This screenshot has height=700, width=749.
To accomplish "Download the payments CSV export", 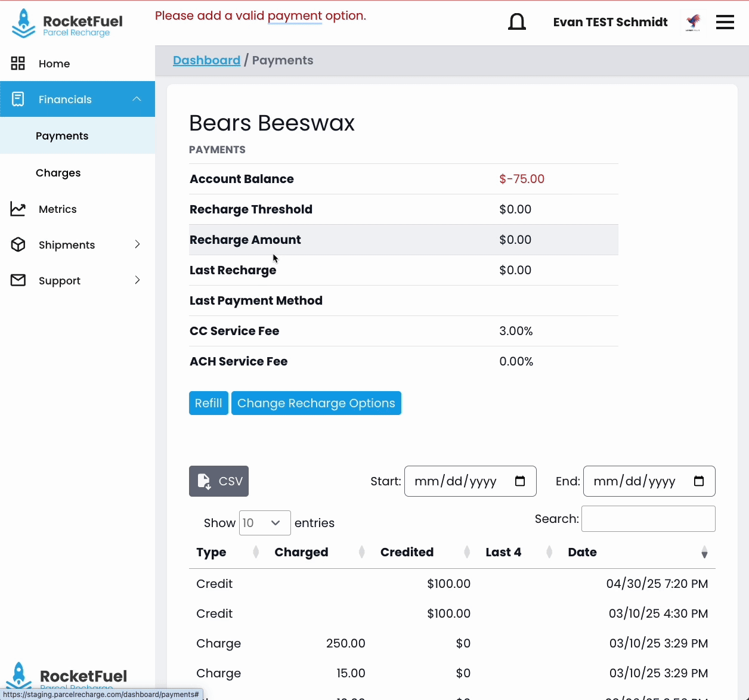I will 219,481.
